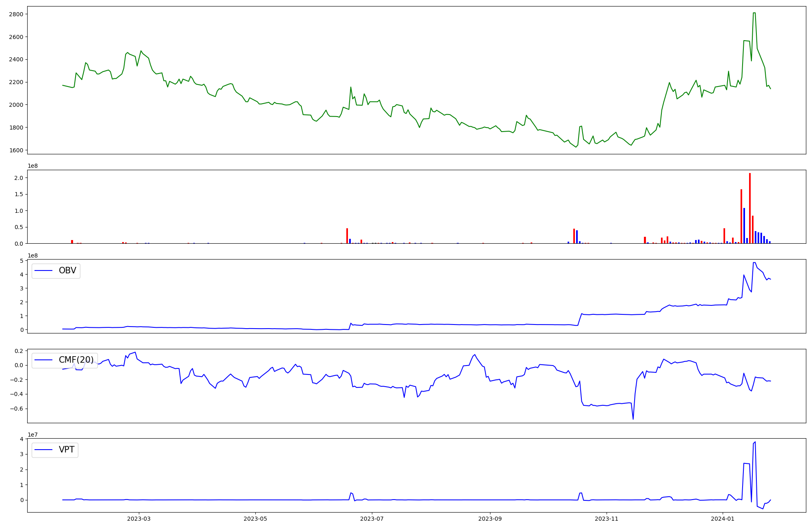Screen dimensions: 812x528
Task: Select the 2023-11 x-axis date label
Action: coord(607,519)
